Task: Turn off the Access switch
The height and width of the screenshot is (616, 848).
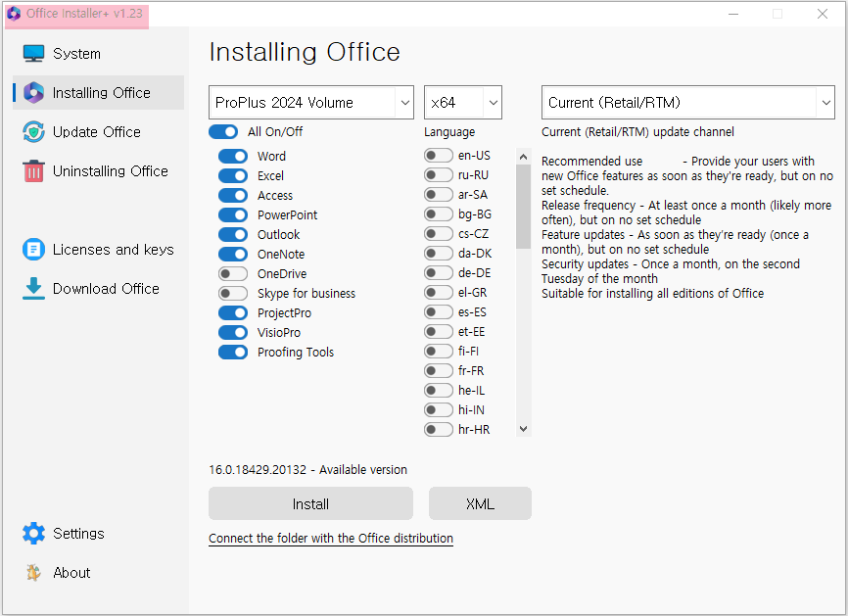Action: [233, 195]
